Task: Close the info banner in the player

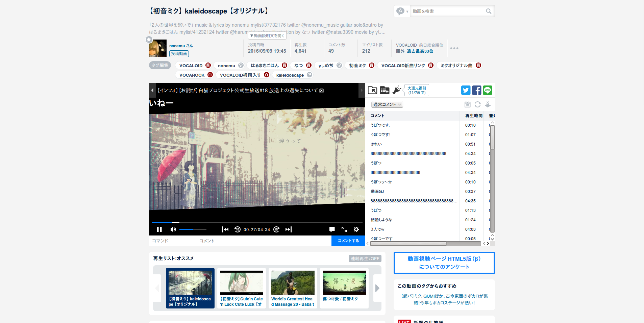Action: [321, 91]
